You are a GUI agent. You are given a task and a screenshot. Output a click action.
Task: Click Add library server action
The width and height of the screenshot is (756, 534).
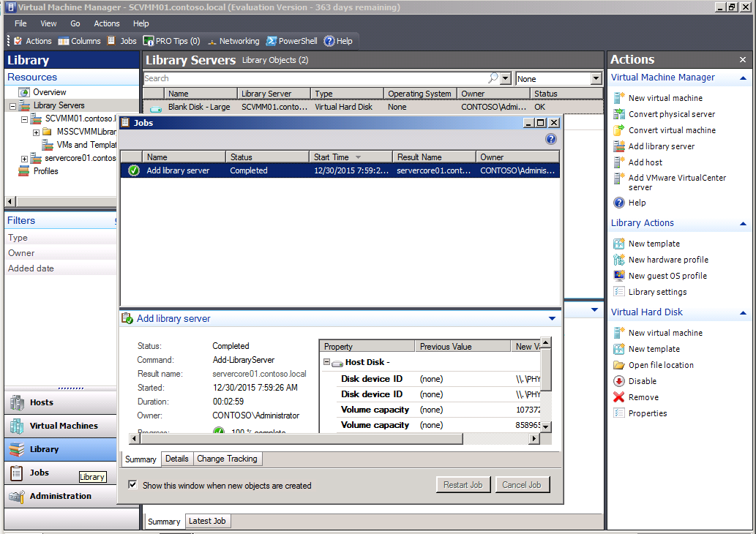click(x=654, y=146)
